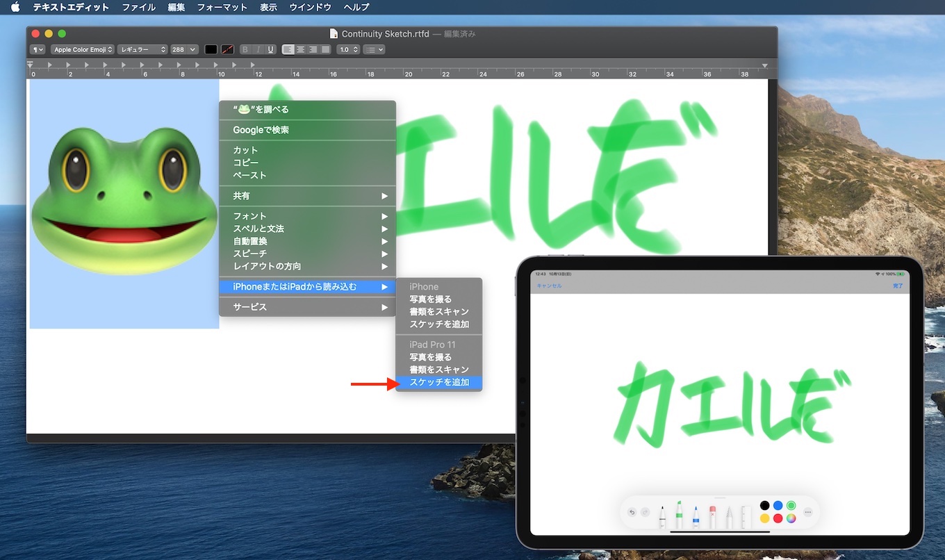This screenshot has height=560, width=945.
Task: Select the blue pencil tool on iPad
Action: pos(696,516)
